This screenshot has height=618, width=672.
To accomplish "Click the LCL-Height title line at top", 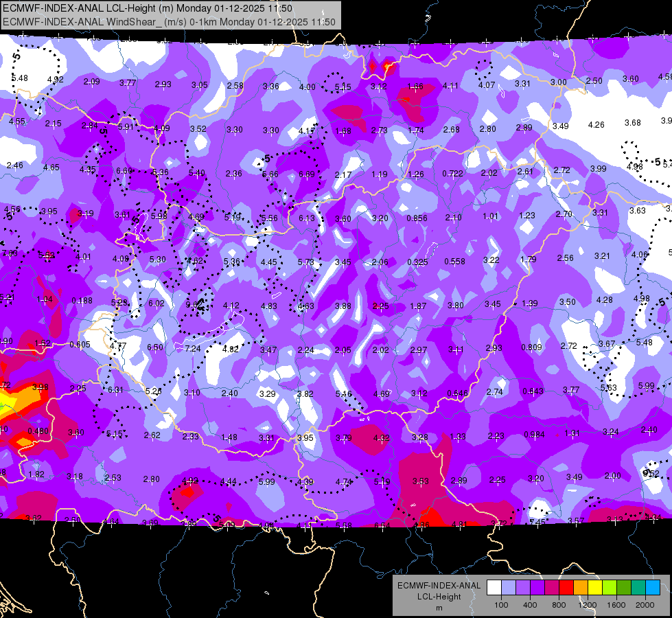I will (148, 8).
